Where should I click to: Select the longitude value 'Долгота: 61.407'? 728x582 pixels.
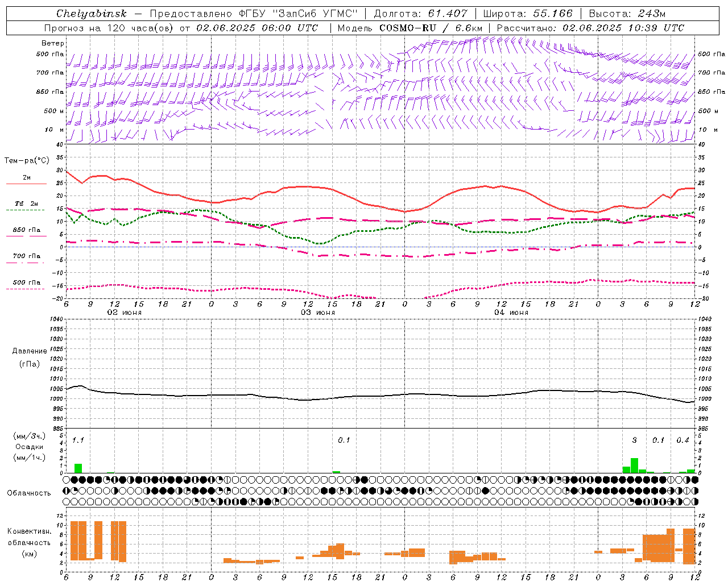tap(420, 14)
